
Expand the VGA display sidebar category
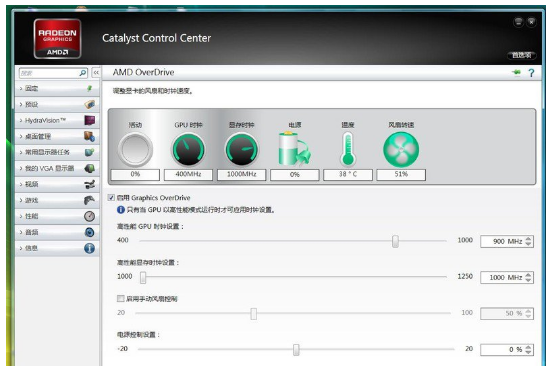click(57, 168)
